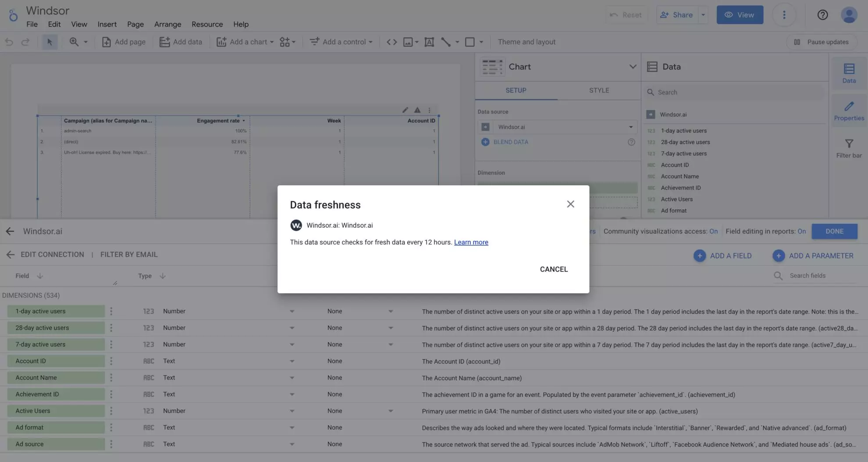The width and height of the screenshot is (868, 462).
Task: Open the Resource menu
Action: tap(207, 25)
